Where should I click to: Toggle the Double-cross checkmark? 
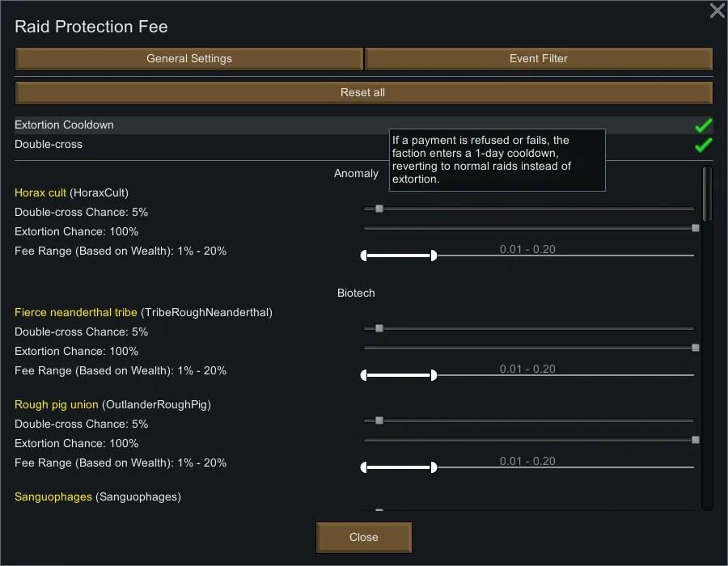click(703, 145)
